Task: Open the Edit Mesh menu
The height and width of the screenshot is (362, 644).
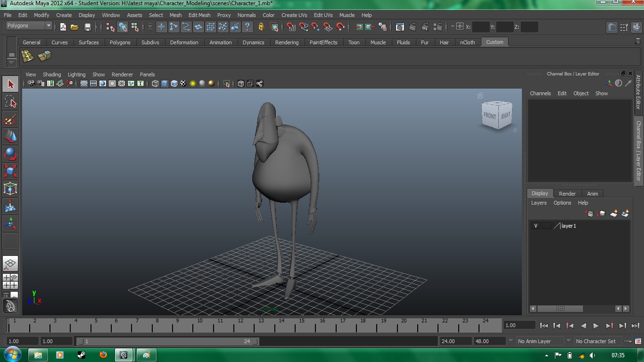Action: pyautogui.click(x=199, y=15)
